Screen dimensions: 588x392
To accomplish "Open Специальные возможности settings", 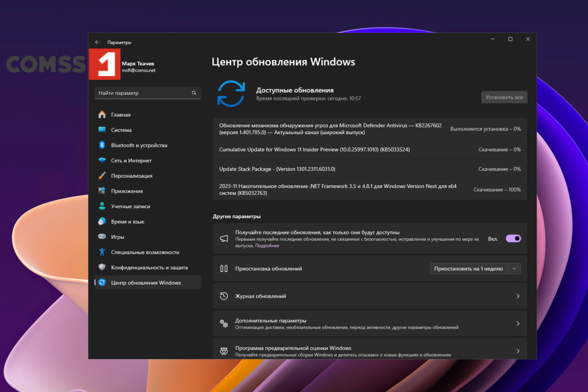I will pos(148,252).
